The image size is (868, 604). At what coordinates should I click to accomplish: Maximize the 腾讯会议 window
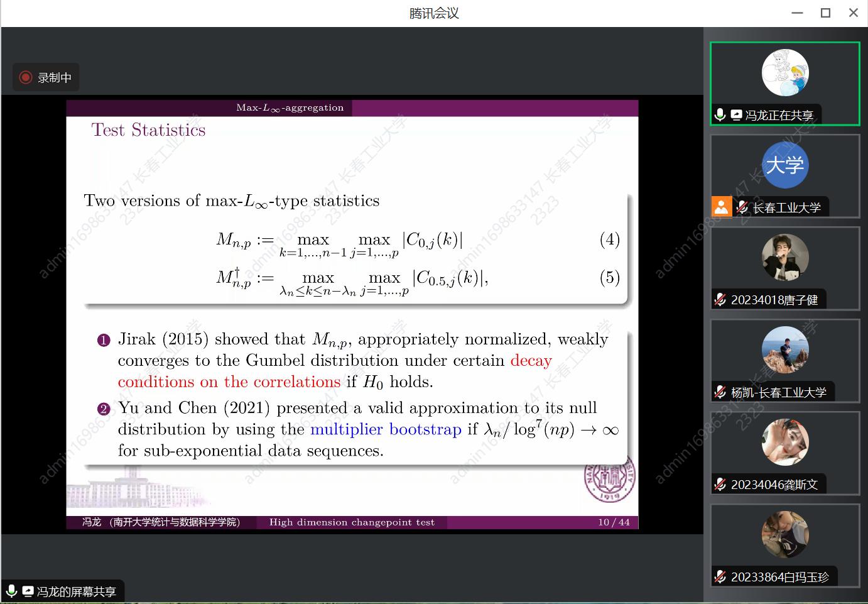pyautogui.click(x=825, y=13)
